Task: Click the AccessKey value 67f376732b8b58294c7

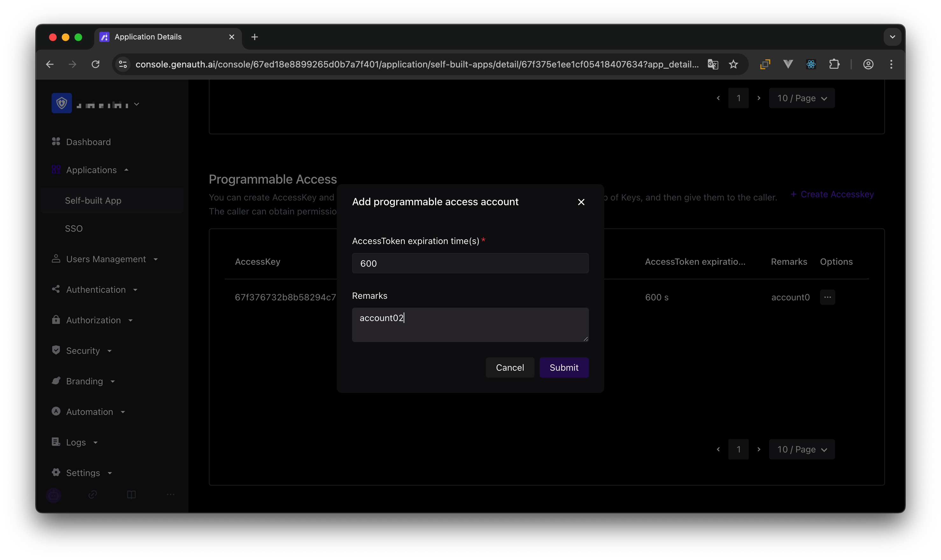Action: click(285, 297)
